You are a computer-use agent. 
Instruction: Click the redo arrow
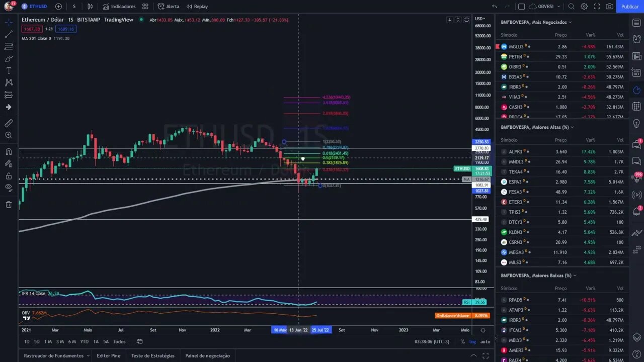(x=507, y=7)
